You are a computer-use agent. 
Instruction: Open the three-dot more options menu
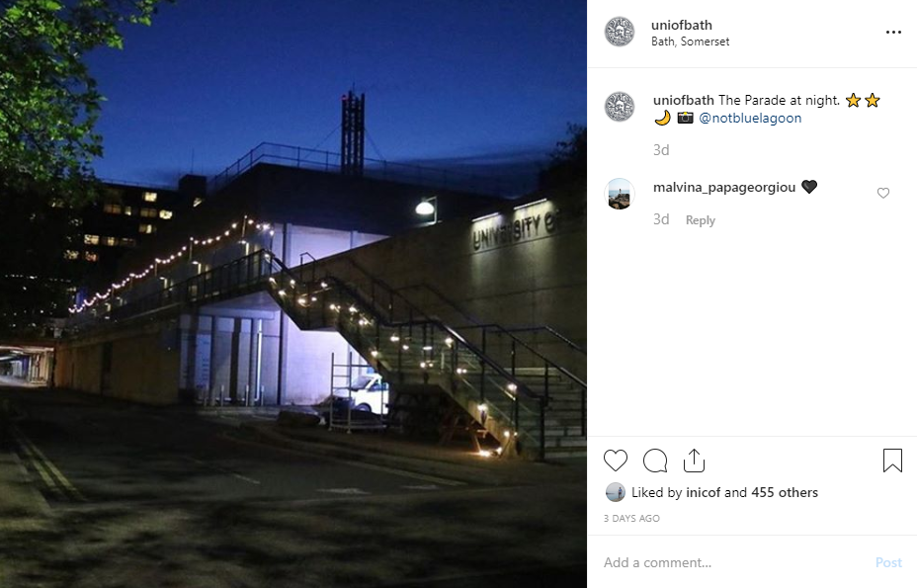coord(893,33)
